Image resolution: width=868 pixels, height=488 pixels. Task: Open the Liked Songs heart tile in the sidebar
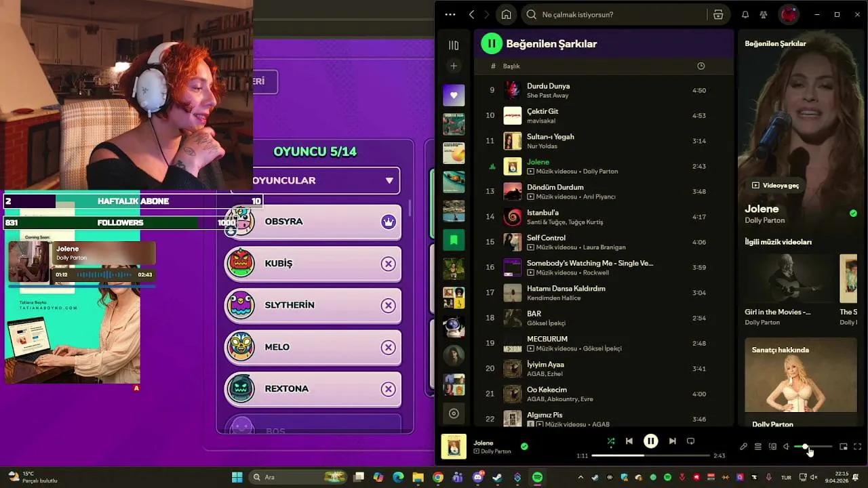click(x=454, y=95)
